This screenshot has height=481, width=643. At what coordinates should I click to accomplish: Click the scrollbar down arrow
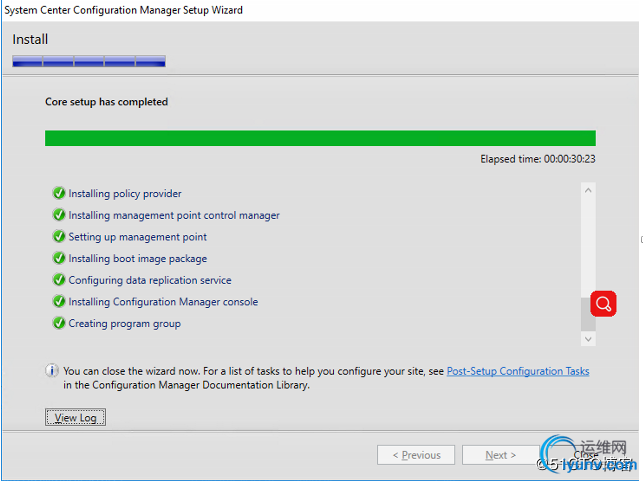coord(588,339)
